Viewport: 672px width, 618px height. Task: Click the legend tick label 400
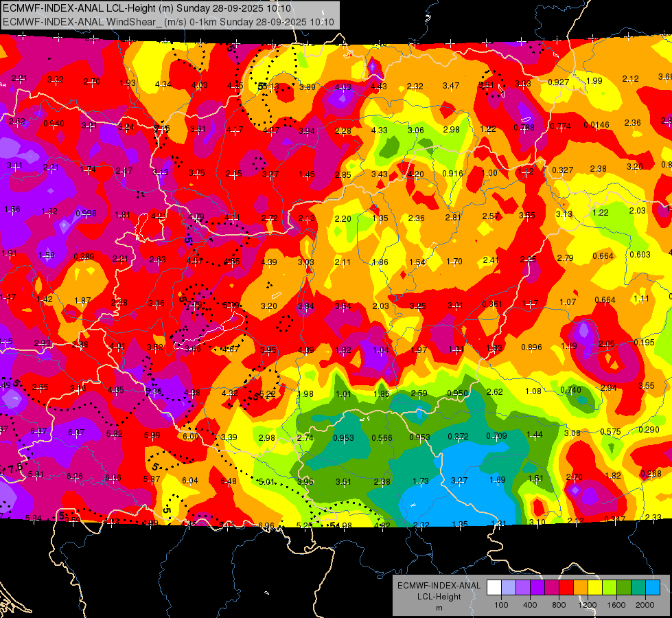530,605
